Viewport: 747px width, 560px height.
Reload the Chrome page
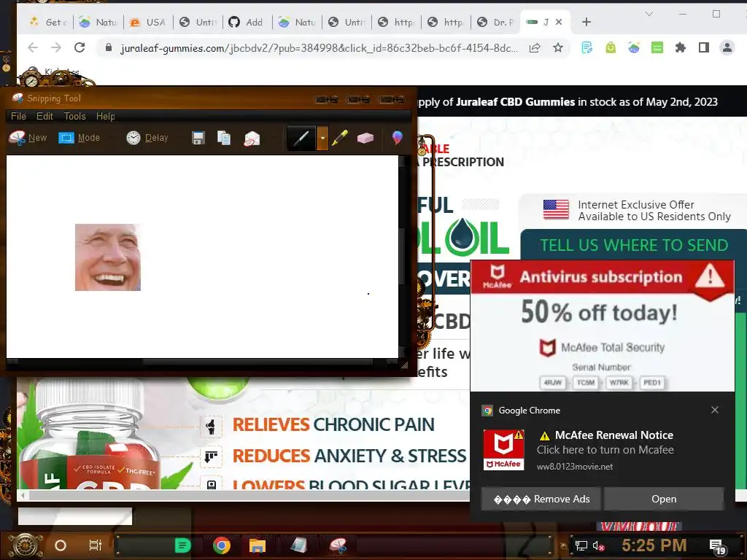pyautogui.click(x=80, y=47)
